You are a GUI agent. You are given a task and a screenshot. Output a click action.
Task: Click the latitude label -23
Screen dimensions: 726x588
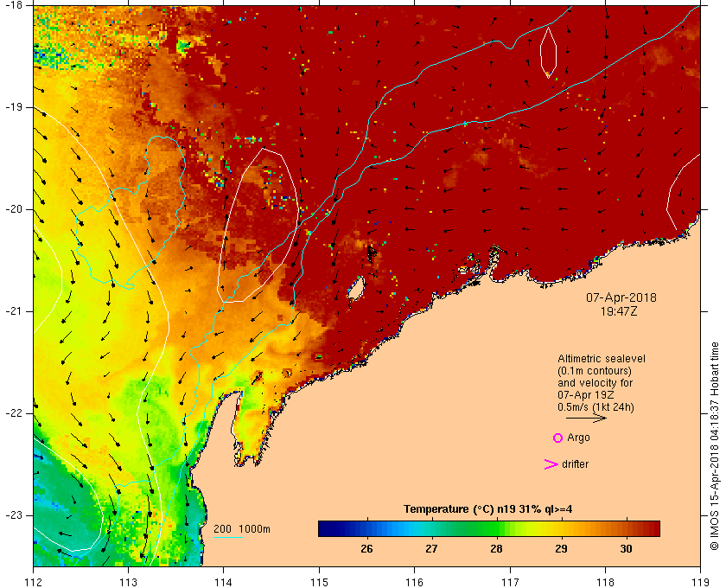pyautogui.click(x=13, y=515)
